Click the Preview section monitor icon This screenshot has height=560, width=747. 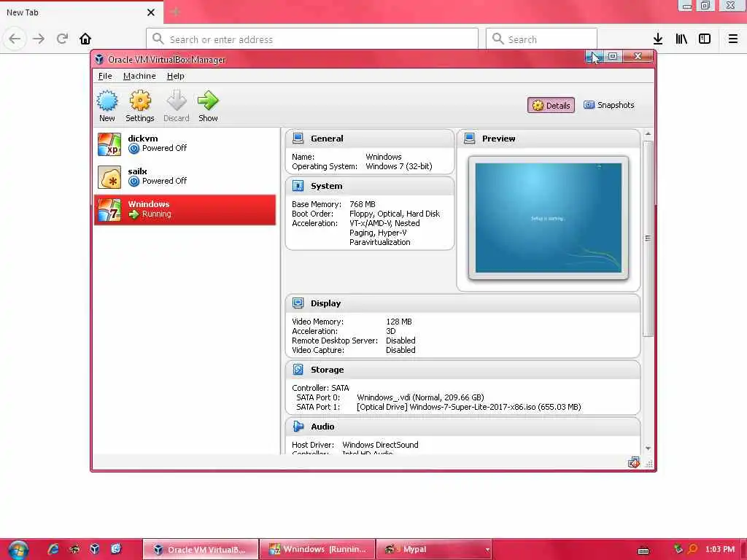click(x=470, y=139)
